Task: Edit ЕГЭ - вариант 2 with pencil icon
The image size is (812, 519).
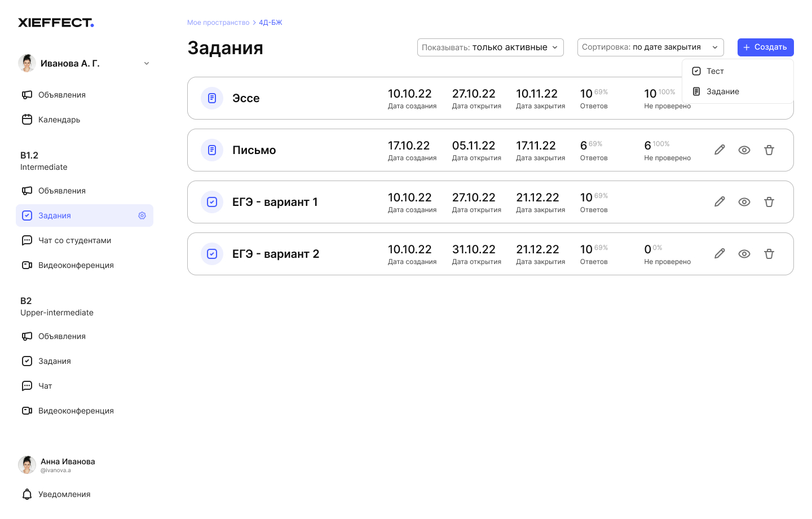Action: pyautogui.click(x=720, y=254)
